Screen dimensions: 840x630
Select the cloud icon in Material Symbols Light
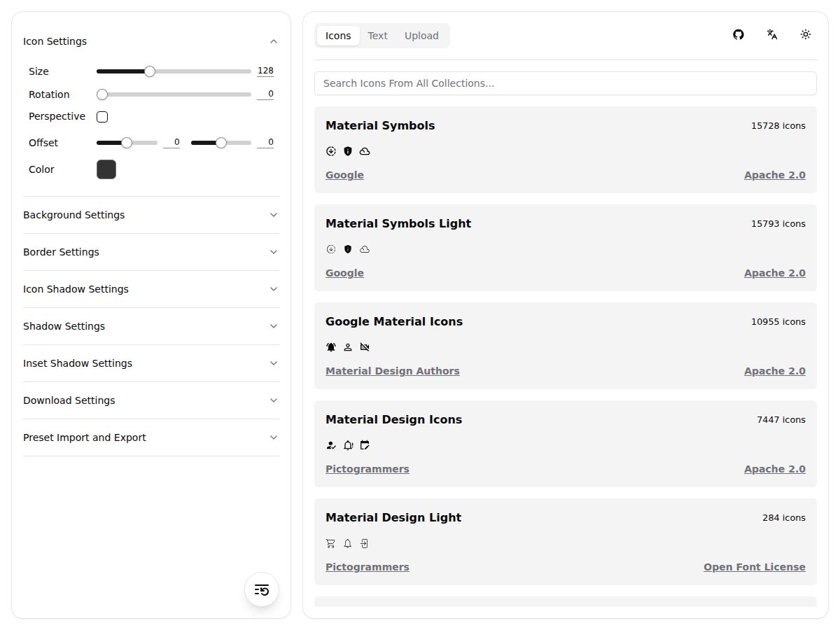tap(365, 249)
